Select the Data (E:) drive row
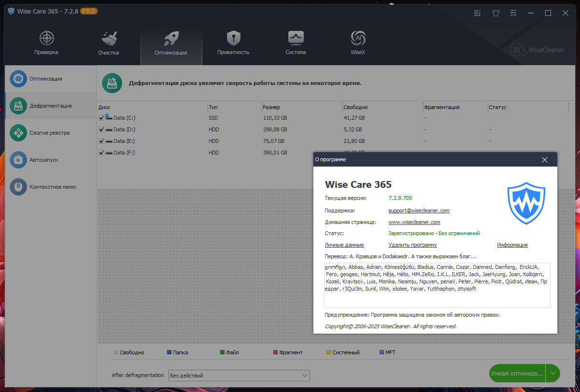Image resolution: width=580 pixels, height=392 pixels. [333, 141]
